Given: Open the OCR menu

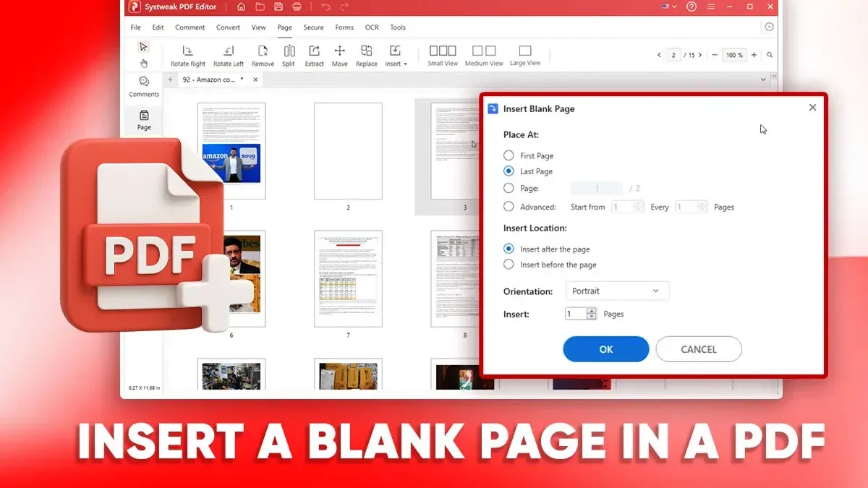Looking at the screenshot, I should pos(372,27).
